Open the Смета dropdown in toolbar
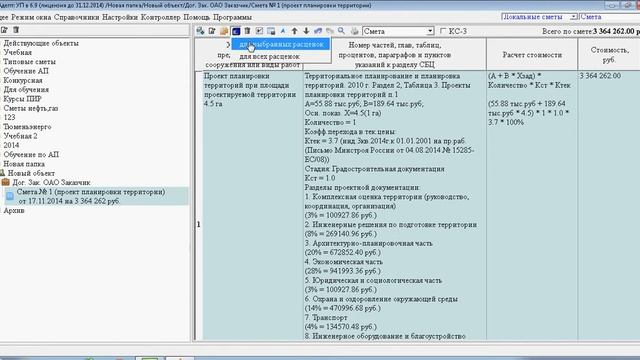The image size is (640, 360). point(430,31)
